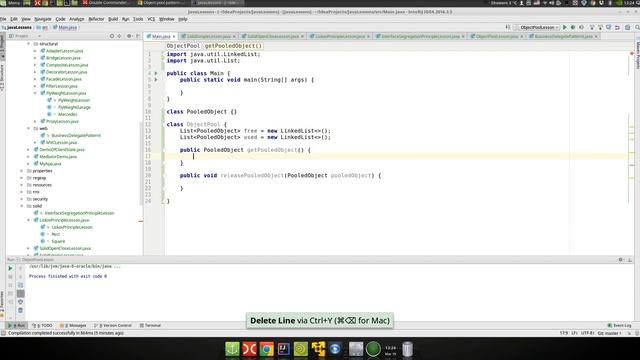Open the trash can in the dock

tap(407, 349)
